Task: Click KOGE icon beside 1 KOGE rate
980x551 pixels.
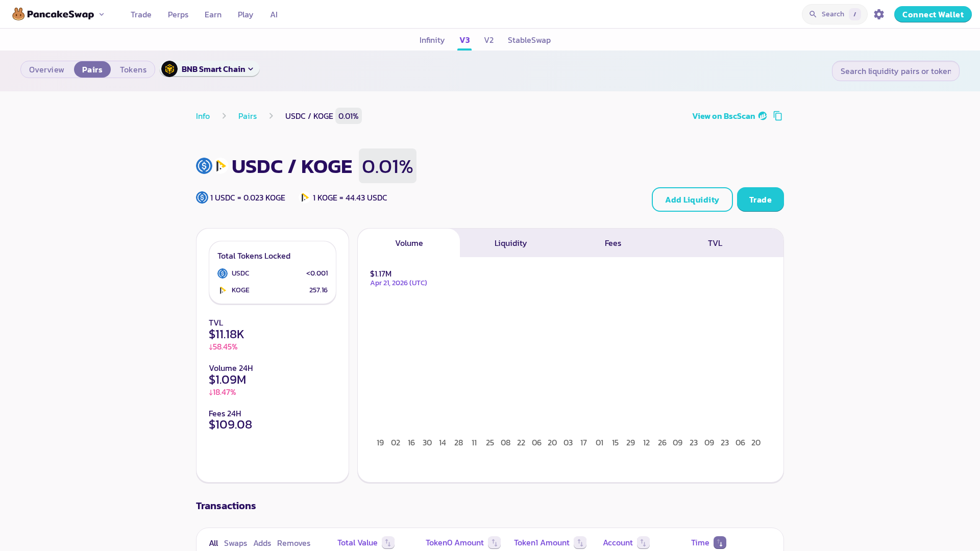Action: coord(305,197)
